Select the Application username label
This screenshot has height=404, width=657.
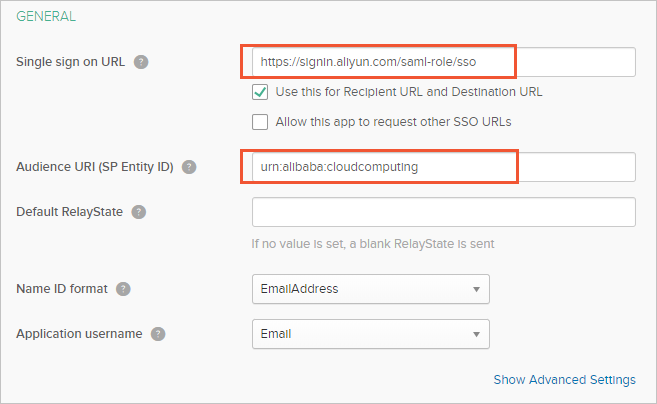pyautogui.click(x=79, y=334)
